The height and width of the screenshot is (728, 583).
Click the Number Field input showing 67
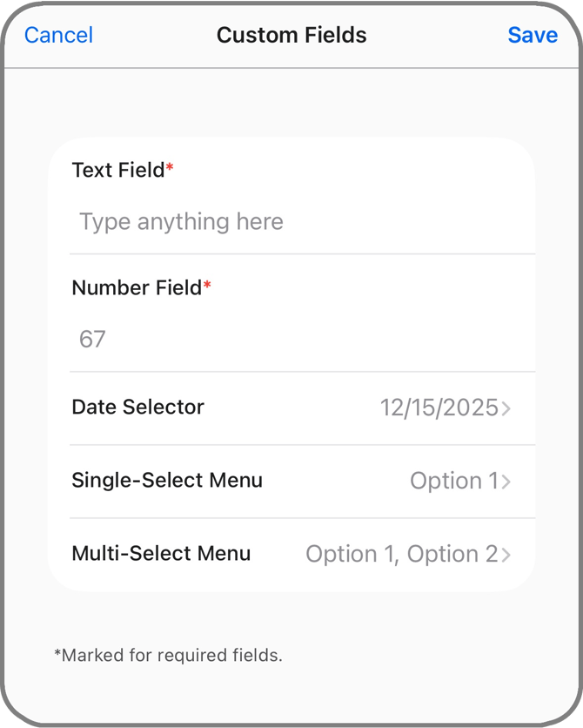click(92, 339)
